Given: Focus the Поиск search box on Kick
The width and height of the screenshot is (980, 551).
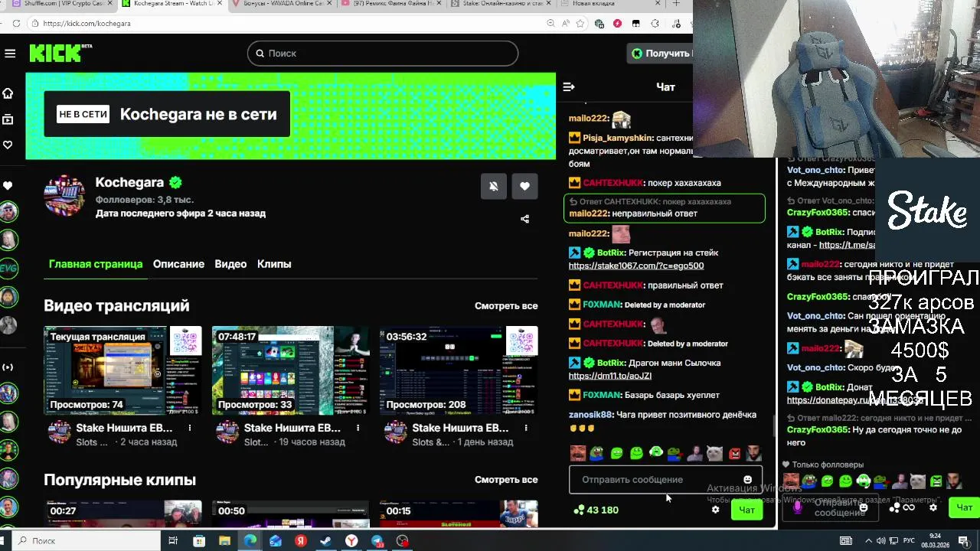Looking at the screenshot, I should click(x=383, y=54).
